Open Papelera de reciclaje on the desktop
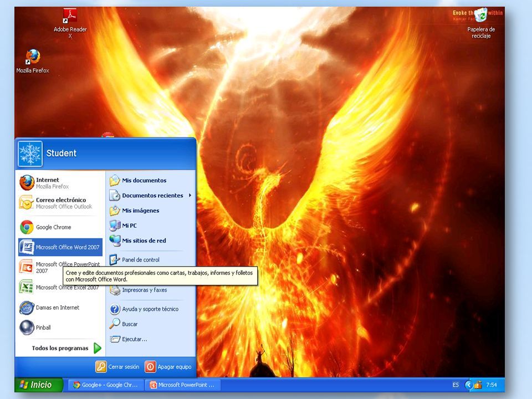 [481, 24]
